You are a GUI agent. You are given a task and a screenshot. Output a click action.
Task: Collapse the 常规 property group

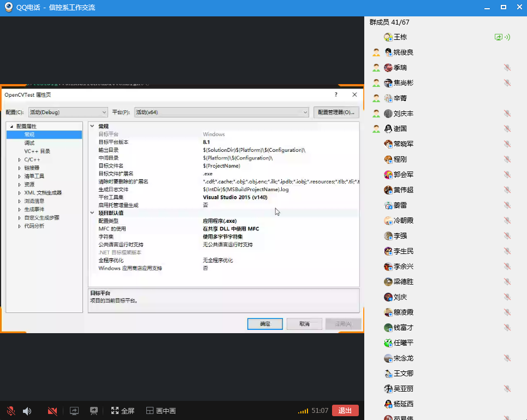click(92, 126)
